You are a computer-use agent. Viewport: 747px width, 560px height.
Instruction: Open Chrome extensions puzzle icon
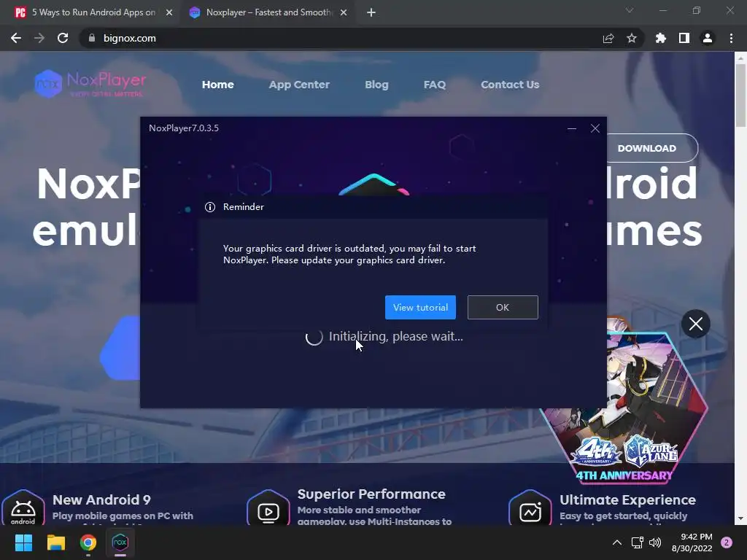(661, 38)
